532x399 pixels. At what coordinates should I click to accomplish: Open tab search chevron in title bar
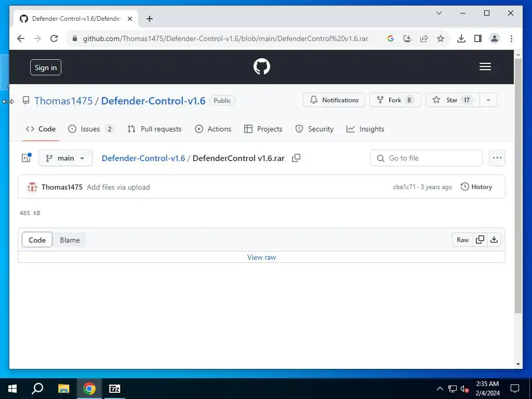[438, 13]
